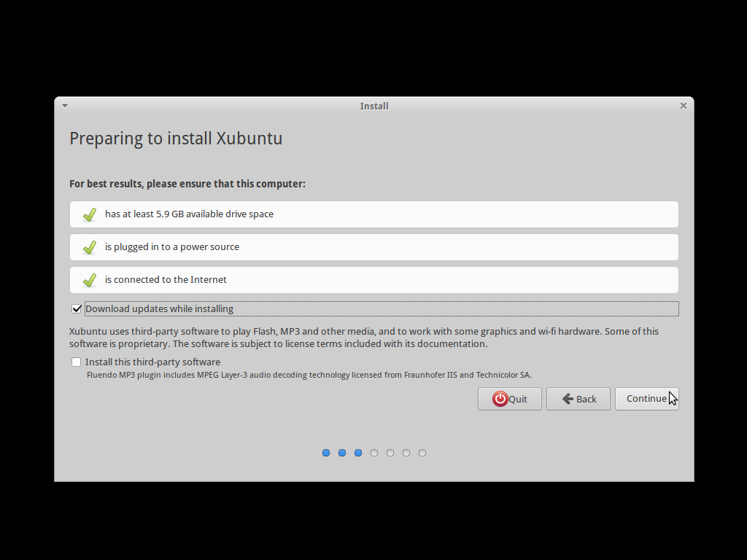Click green checkmark beside Internet connection requirement
Viewport: 747px width, 560px height.
coord(90,281)
